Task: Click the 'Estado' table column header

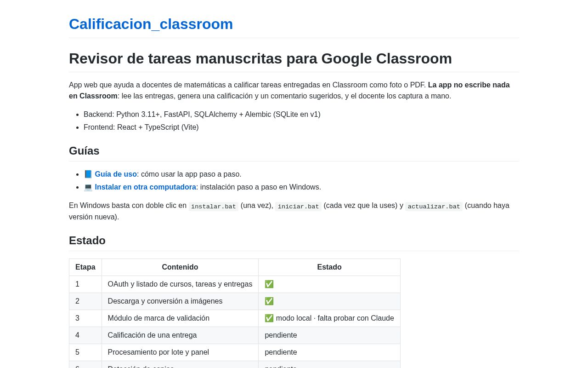Action: (x=329, y=267)
